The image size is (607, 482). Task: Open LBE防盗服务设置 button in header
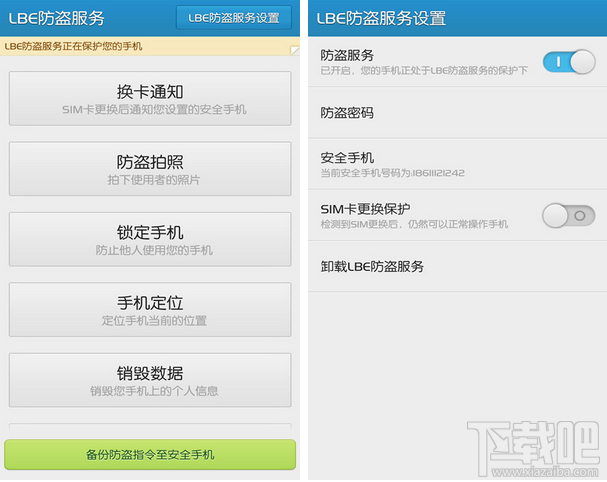coord(234,18)
